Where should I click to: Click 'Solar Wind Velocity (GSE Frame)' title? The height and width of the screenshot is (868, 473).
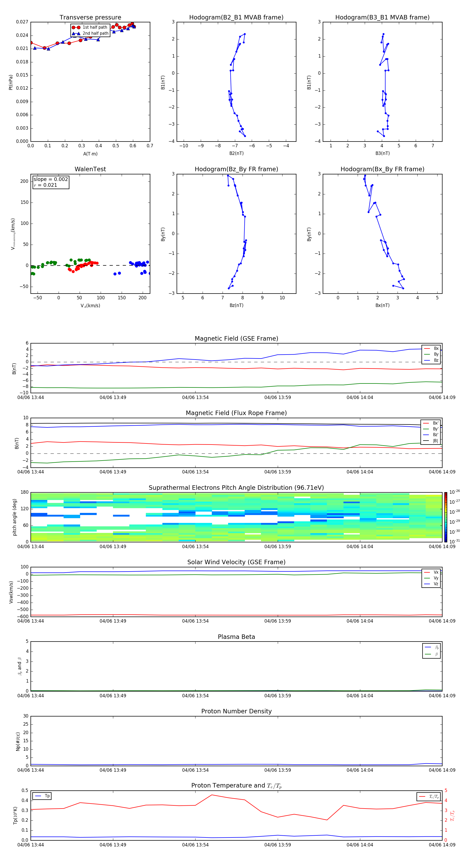[x=236, y=562]
